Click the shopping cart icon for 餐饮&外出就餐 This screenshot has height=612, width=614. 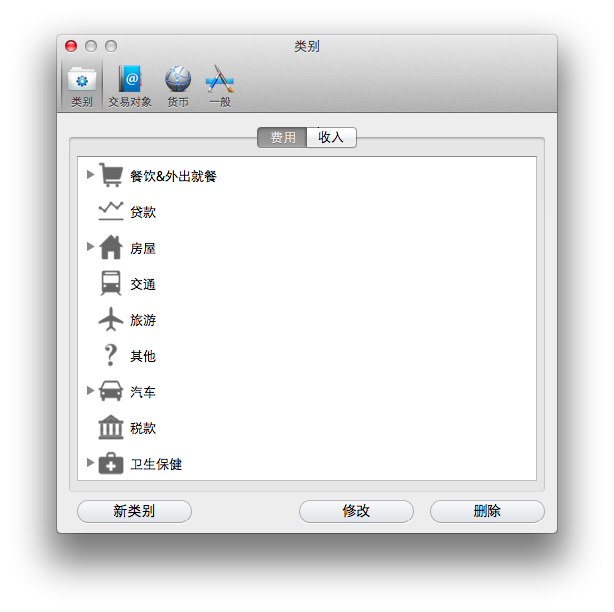(111, 175)
